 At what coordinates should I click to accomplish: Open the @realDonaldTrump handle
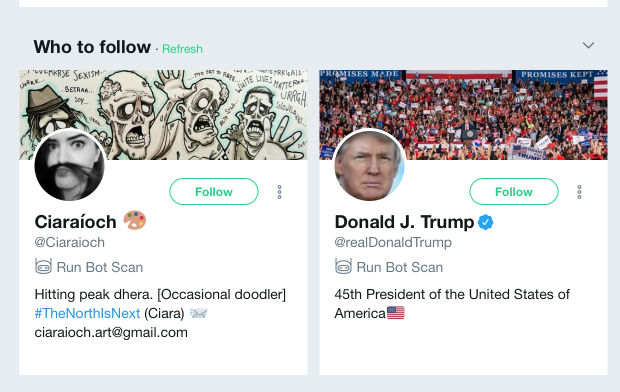(393, 242)
